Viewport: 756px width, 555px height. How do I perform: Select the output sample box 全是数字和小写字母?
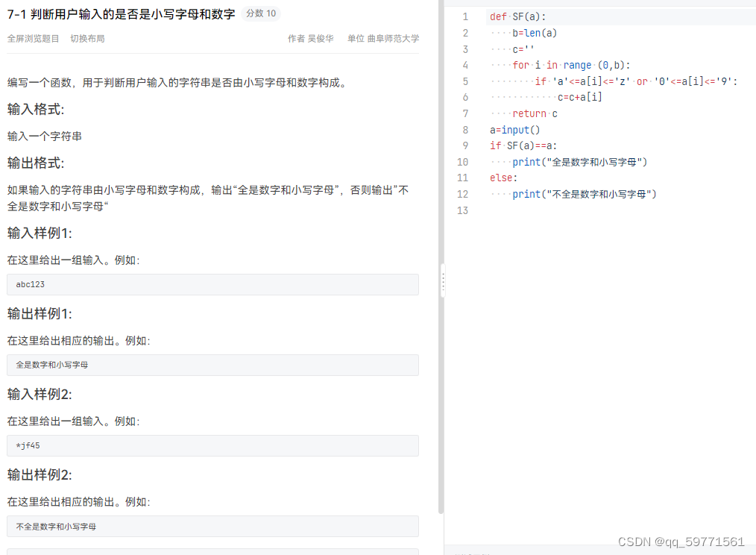click(x=212, y=365)
